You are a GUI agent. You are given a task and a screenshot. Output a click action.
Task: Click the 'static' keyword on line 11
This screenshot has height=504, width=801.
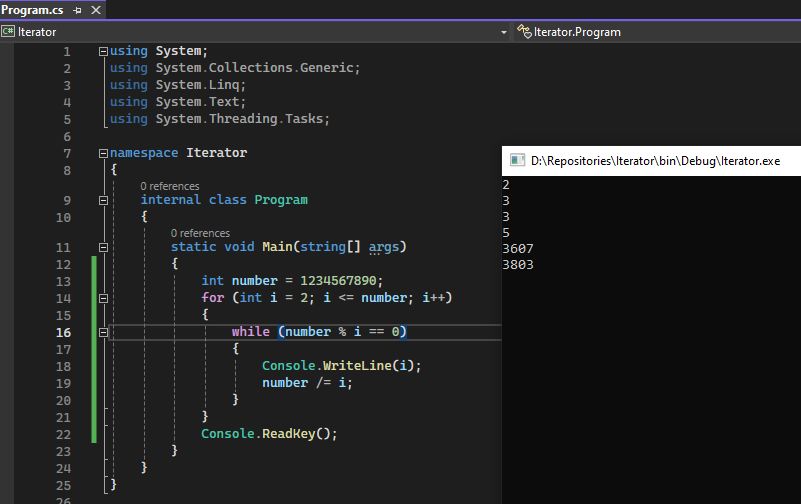194,247
